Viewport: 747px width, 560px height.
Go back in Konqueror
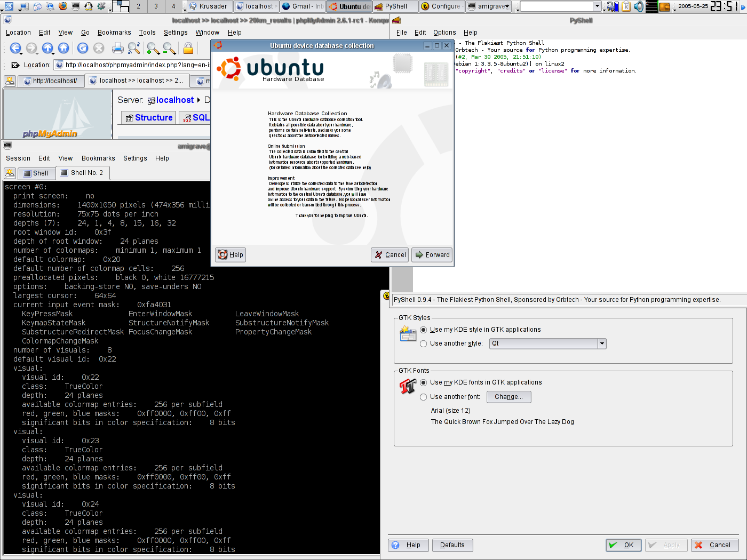pyautogui.click(x=15, y=49)
